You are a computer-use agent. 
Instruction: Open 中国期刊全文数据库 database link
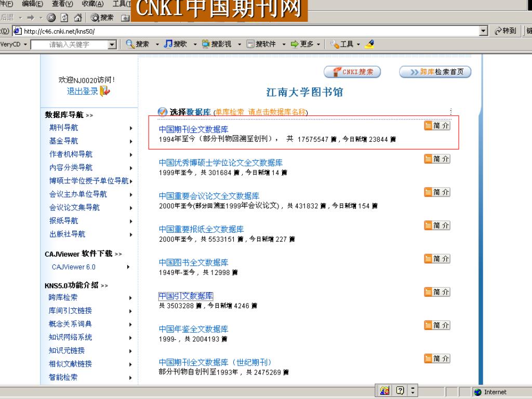point(193,129)
